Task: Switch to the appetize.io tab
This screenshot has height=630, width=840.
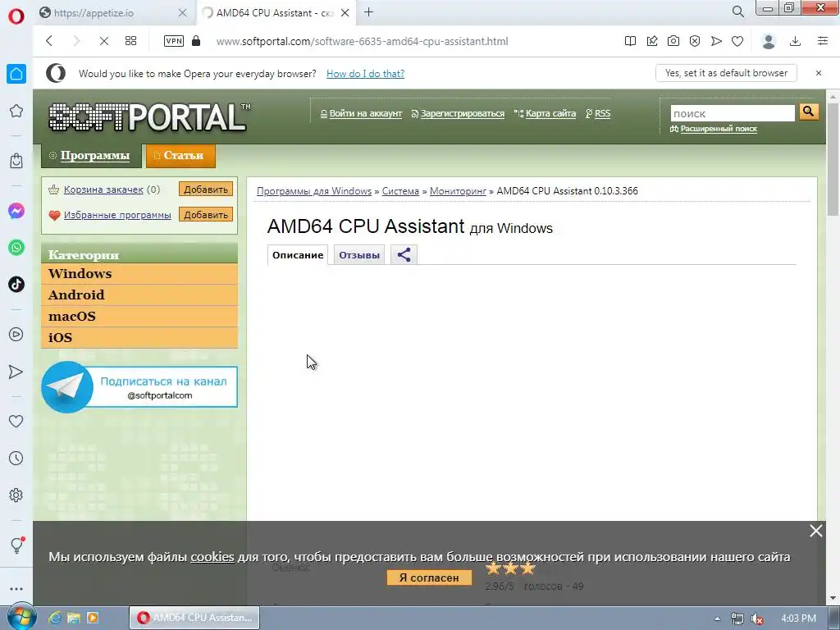Action: click(x=113, y=13)
